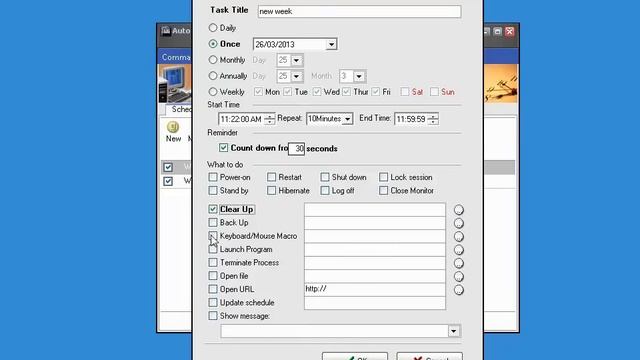Select the Monthly radio button
Screen dimensions: 640x360
tap(213, 60)
